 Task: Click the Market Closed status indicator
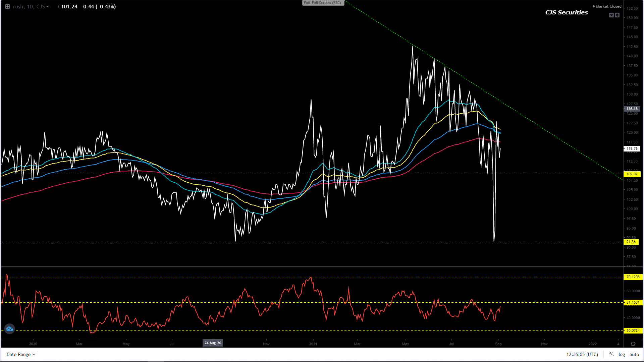607,6
